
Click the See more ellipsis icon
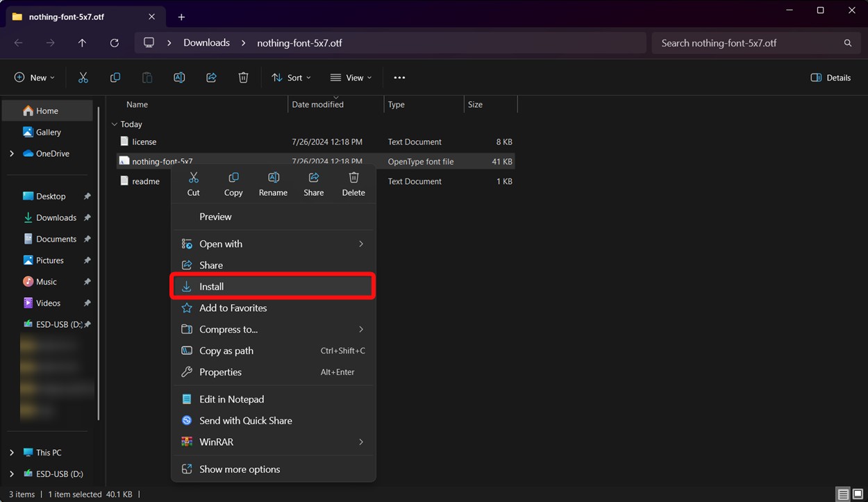coord(399,77)
